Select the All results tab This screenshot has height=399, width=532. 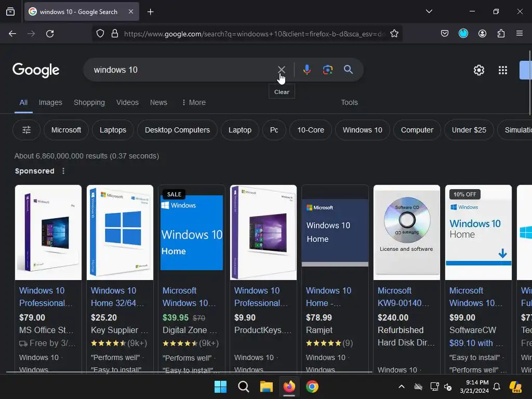click(x=23, y=102)
